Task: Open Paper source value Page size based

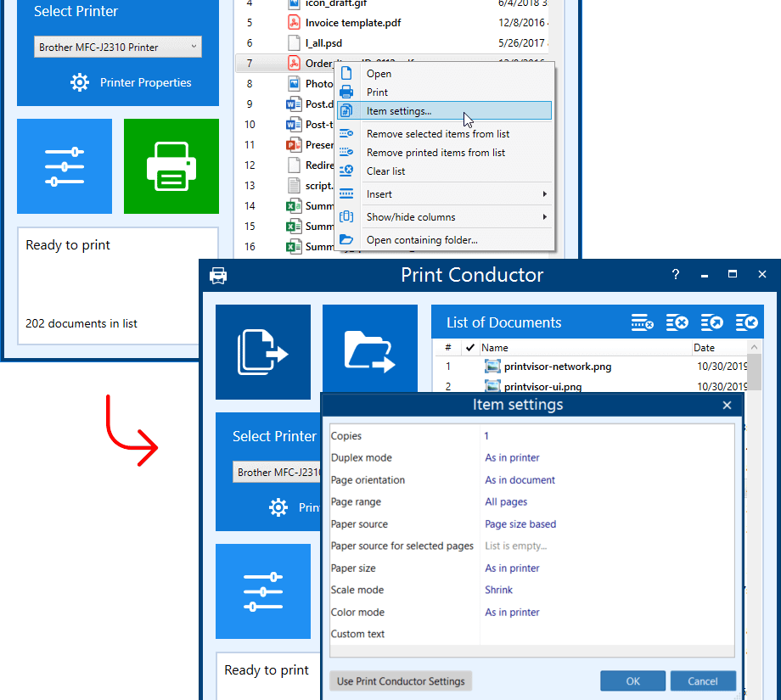Action: pyautogui.click(x=607, y=524)
